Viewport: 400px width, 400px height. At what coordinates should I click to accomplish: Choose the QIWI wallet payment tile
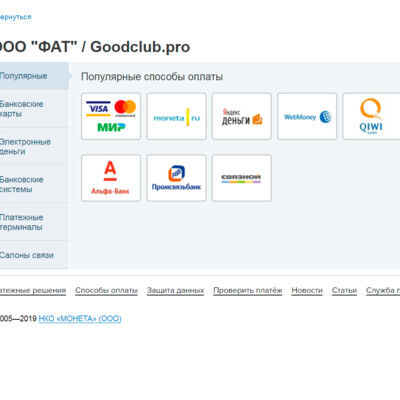coord(371,116)
